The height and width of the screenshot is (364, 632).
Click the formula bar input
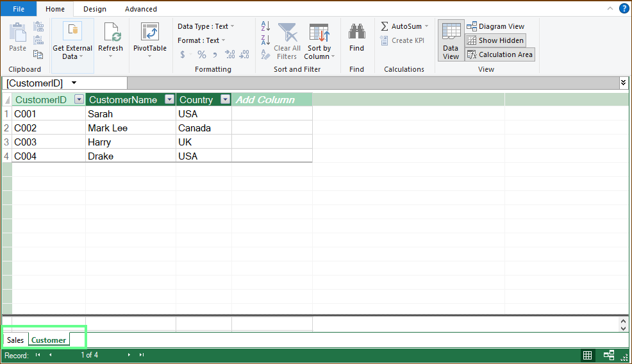coord(373,83)
